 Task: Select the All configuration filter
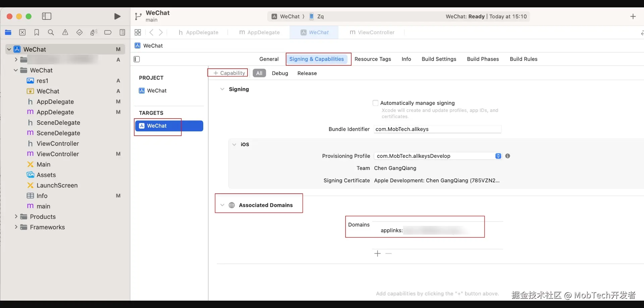[259, 73]
